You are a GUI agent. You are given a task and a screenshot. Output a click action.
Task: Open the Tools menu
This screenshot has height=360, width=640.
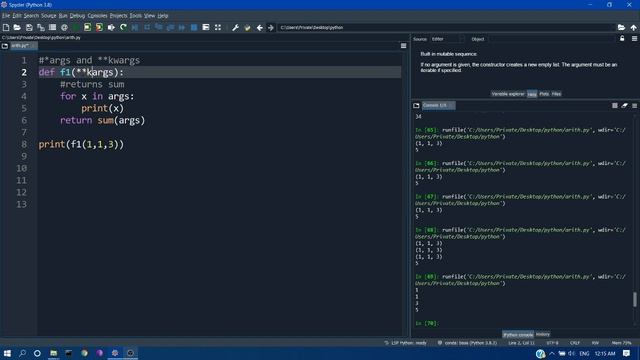[136, 16]
